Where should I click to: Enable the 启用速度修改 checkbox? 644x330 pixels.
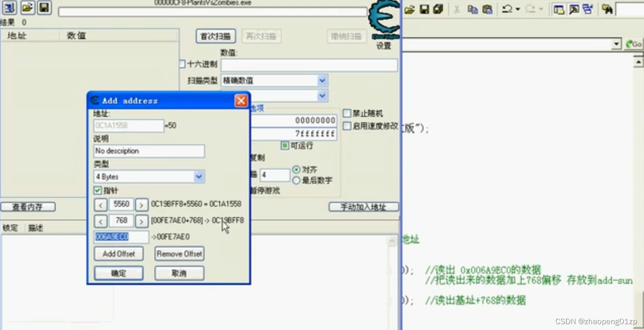(x=347, y=126)
